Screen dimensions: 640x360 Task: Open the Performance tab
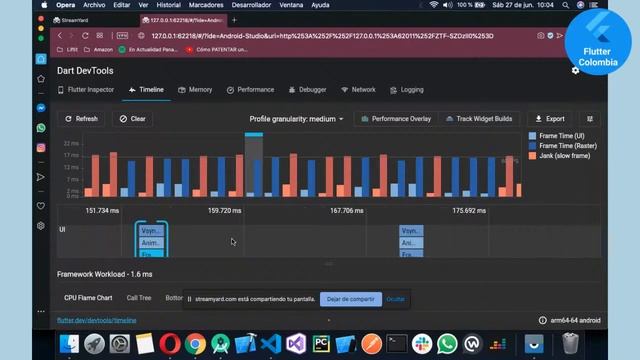250,90
